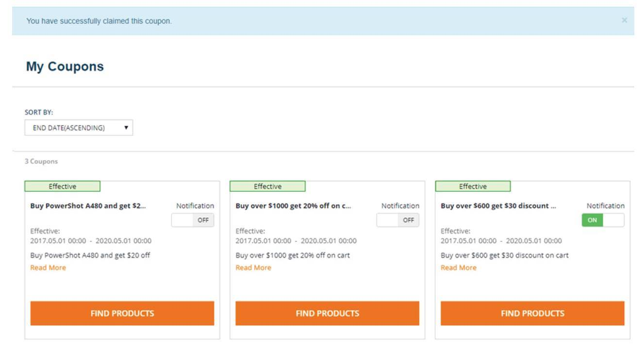644x346 pixels.
Task: Click Effective badge on $600 coupon
Action: click(473, 186)
